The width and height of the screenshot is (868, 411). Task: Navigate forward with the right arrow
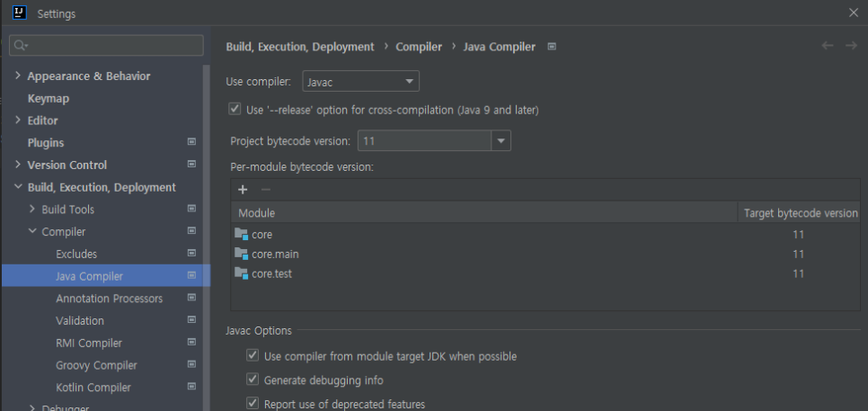(851, 46)
